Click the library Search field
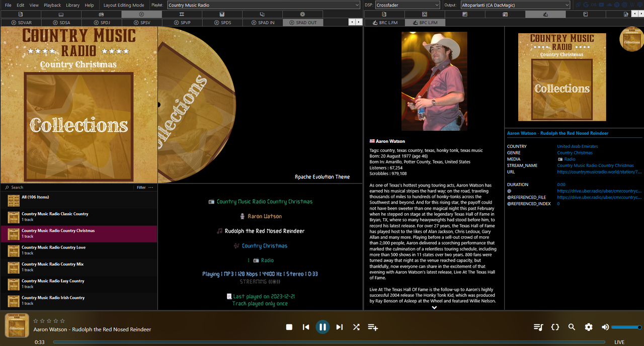644x346 pixels. click(x=68, y=187)
